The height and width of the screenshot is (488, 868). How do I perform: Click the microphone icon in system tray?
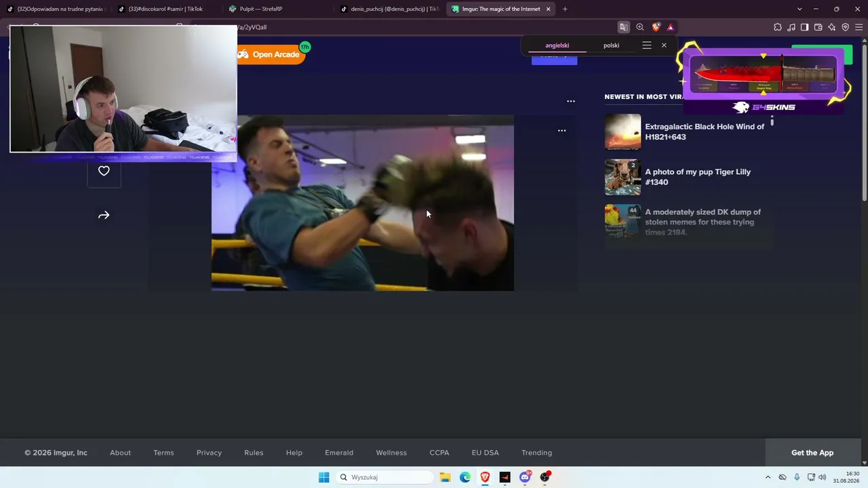(x=797, y=477)
